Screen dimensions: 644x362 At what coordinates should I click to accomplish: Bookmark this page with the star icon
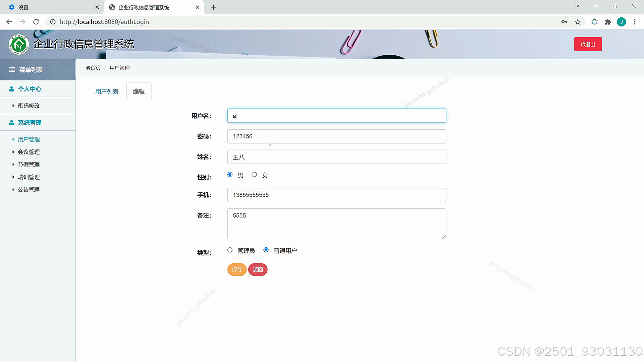point(578,22)
